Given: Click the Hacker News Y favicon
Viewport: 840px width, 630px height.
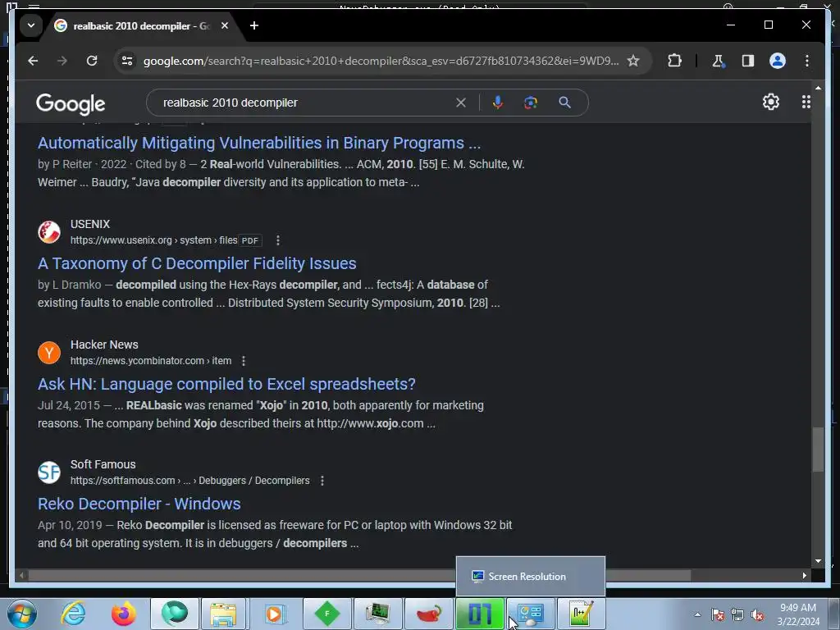Looking at the screenshot, I should point(49,353).
